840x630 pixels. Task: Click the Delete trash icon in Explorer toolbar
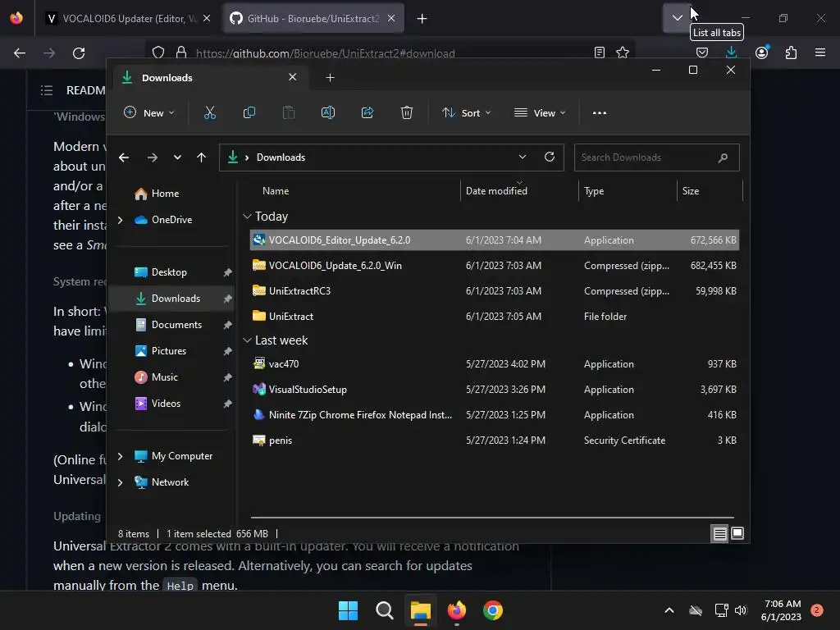(407, 112)
